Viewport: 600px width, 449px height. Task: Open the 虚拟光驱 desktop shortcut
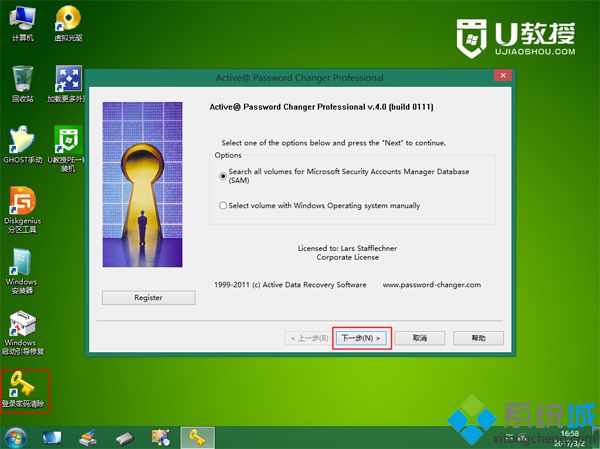click(x=68, y=23)
